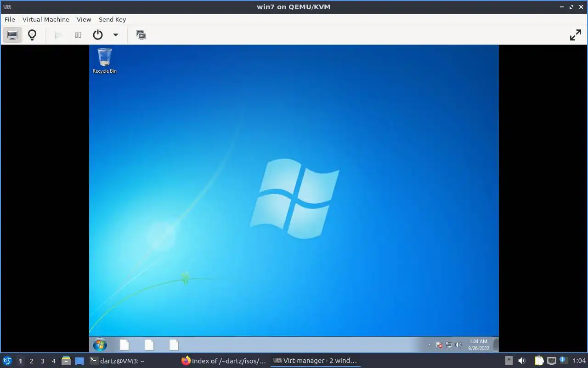Select Virt-manager taskbar entry
588x368 pixels.
point(315,361)
